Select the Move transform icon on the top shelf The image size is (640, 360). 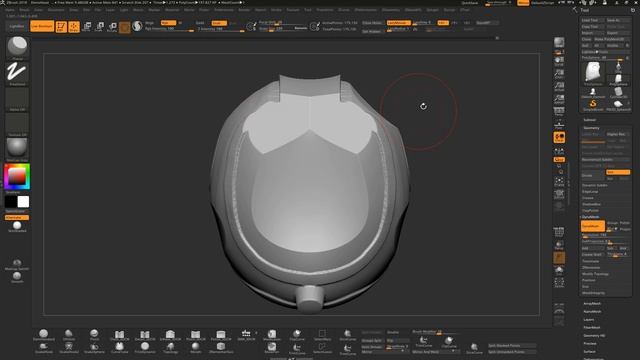(87, 27)
